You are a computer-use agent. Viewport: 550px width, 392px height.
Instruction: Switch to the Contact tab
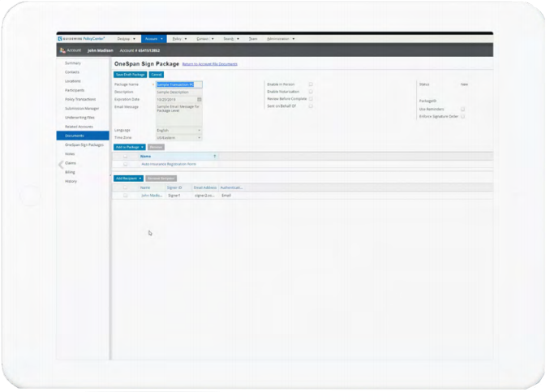click(x=202, y=39)
